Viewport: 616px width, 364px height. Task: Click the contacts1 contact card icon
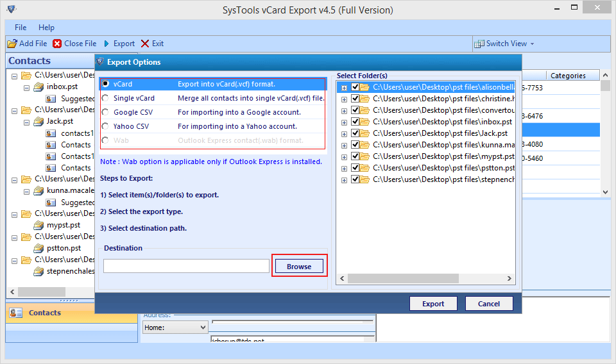click(51, 133)
